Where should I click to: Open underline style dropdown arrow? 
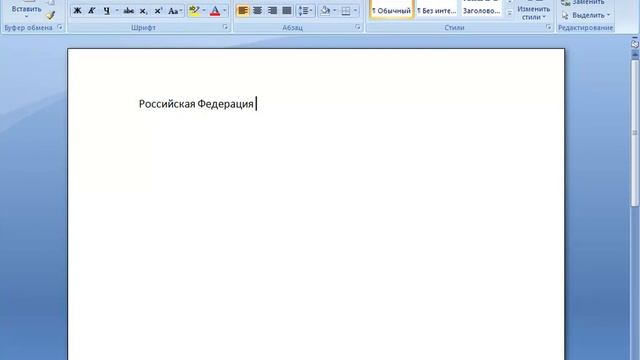coord(117,11)
